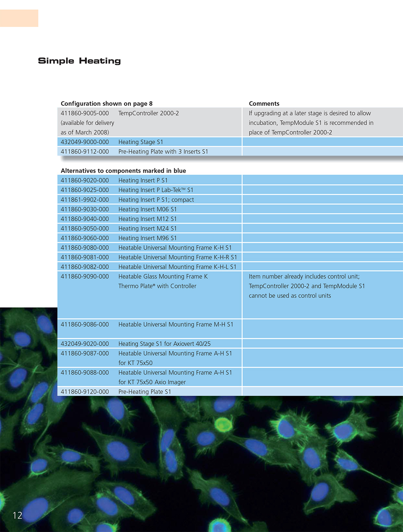Click 'as of March 2008)' text
The height and width of the screenshot is (532, 403).
click(85, 132)
